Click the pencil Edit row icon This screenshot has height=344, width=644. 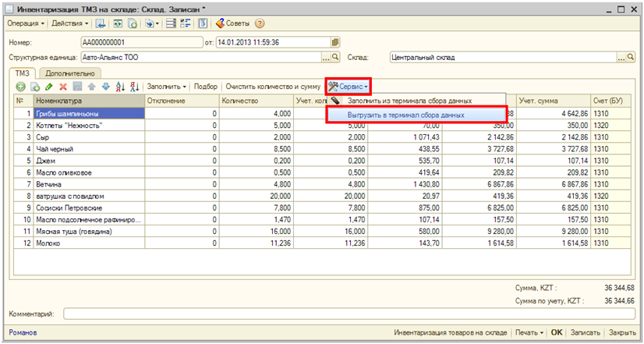pyautogui.click(x=49, y=87)
